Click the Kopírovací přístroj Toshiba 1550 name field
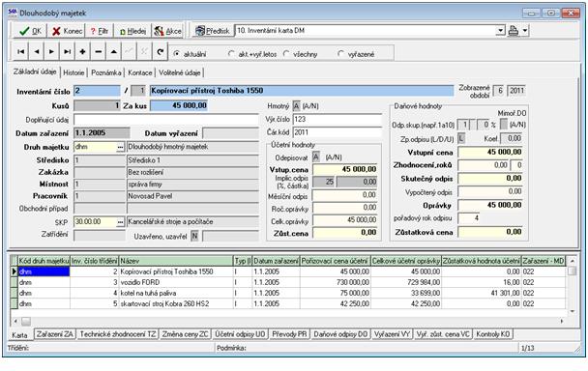The image size is (588, 371). click(x=302, y=91)
